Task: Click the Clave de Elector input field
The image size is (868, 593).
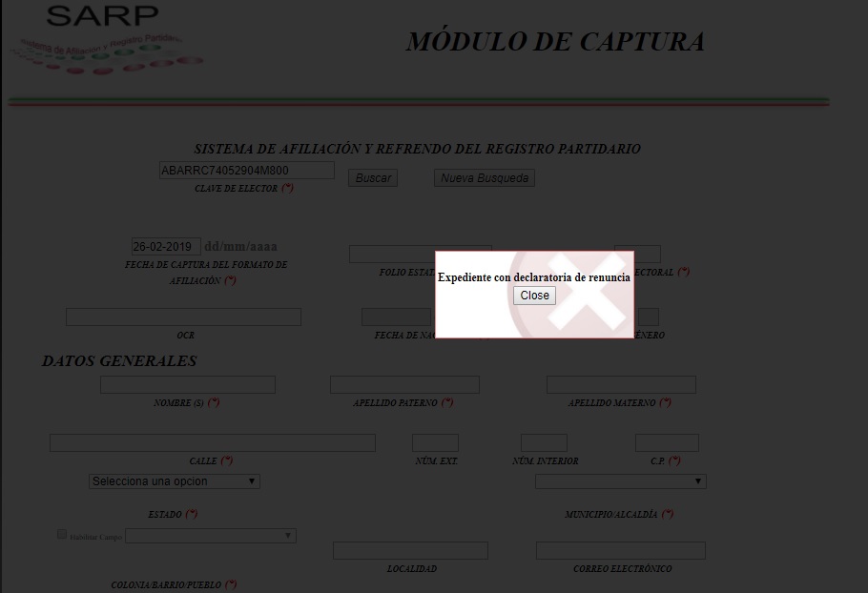Action: click(x=246, y=171)
